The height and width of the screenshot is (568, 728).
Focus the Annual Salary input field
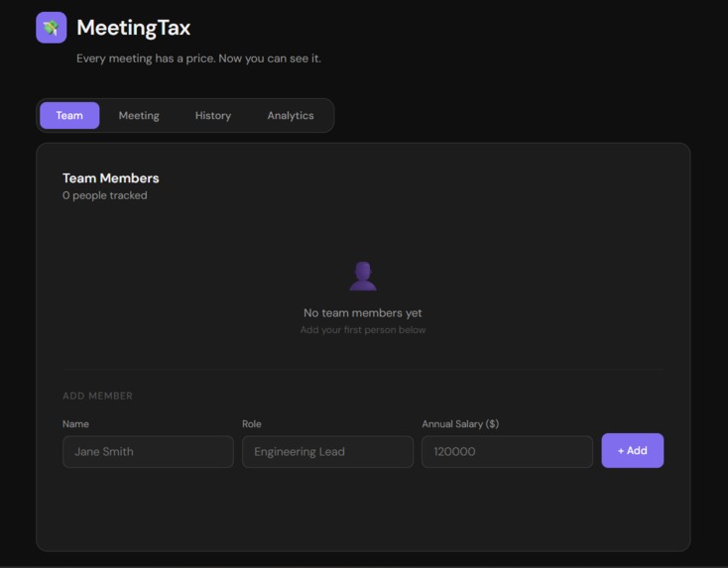(x=507, y=451)
